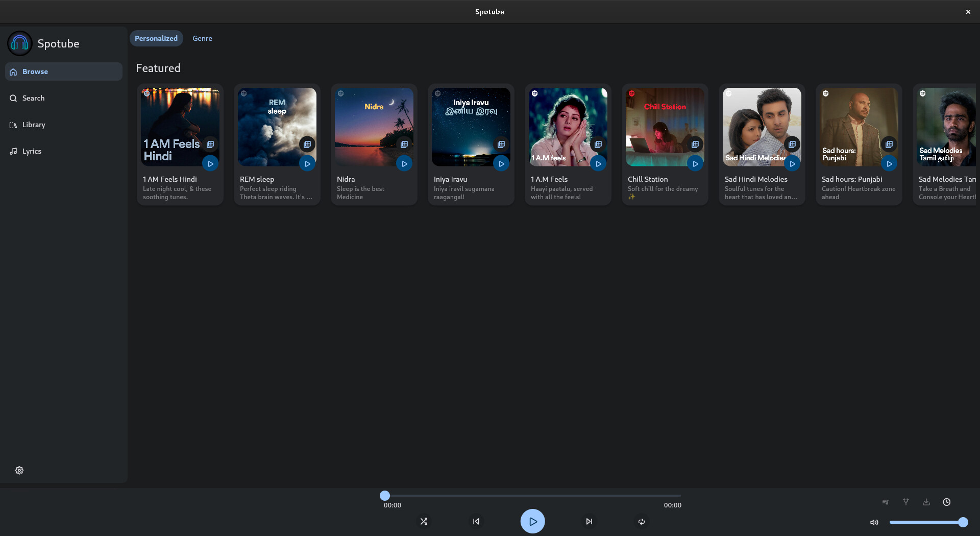This screenshot has height=536, width=980.
Task: Open the queue panel icon
Action: tap(886, 502)
